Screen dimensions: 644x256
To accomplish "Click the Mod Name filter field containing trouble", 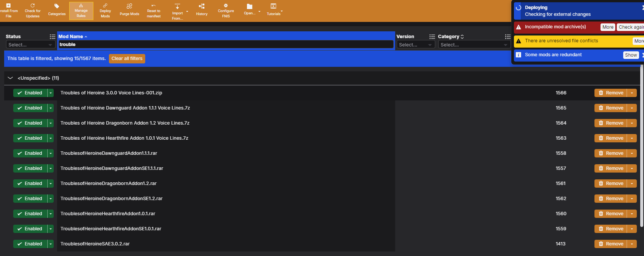I will tap(226, 45).
